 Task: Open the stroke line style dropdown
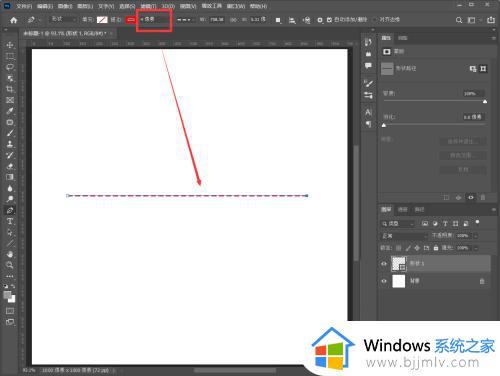pos(186,20)
